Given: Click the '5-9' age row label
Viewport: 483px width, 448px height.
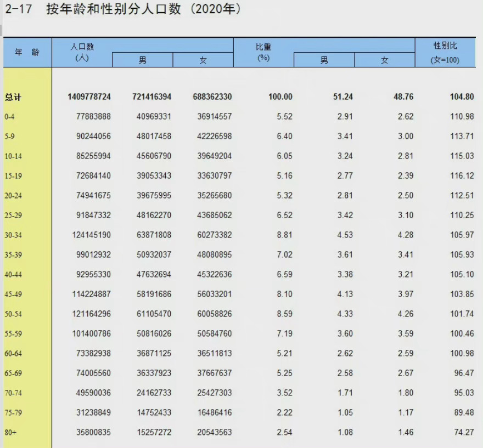Looking at the screenshot, I should click(x=9, y=137).
